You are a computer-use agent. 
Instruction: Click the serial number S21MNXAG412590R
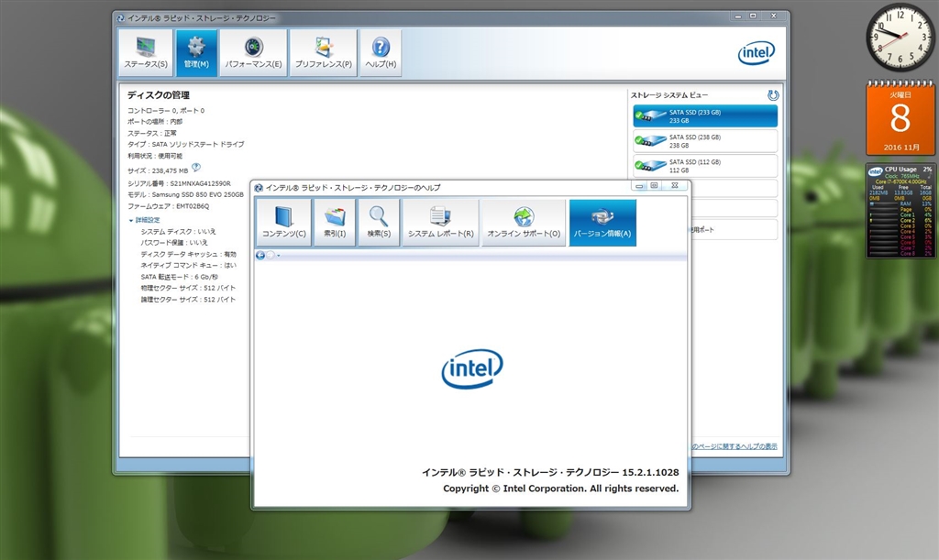click(x=200, y=183)
